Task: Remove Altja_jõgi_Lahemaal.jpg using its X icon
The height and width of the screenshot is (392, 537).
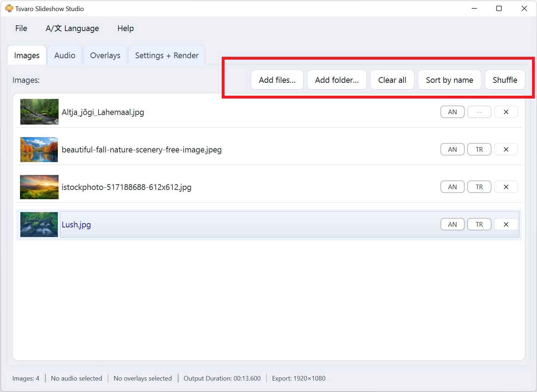Action: pos(506,112)
